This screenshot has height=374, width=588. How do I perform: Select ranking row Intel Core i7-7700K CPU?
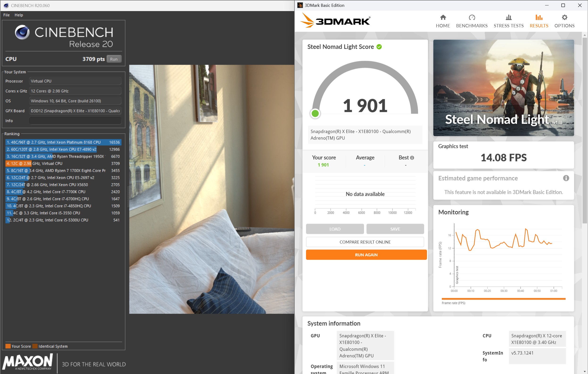tap(63, 192)
